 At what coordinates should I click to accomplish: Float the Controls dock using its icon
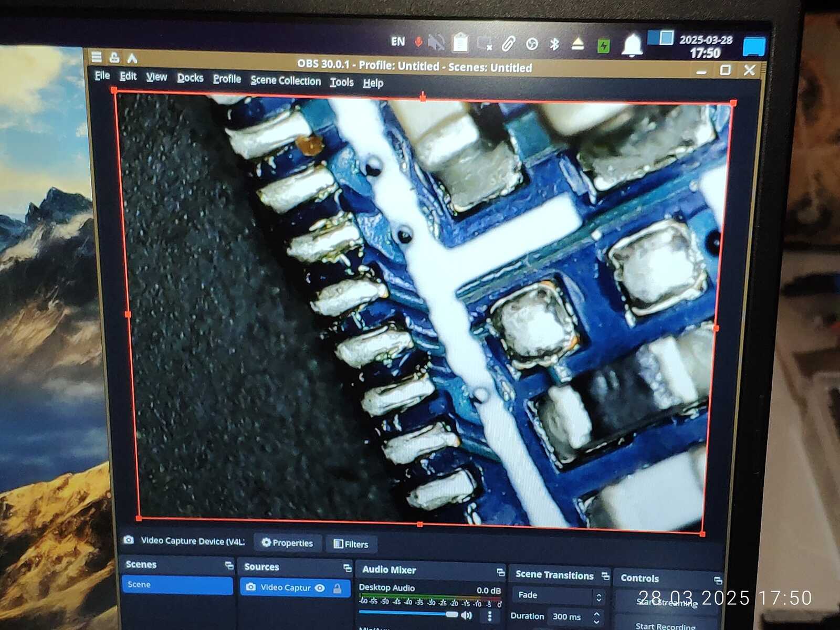718,580
